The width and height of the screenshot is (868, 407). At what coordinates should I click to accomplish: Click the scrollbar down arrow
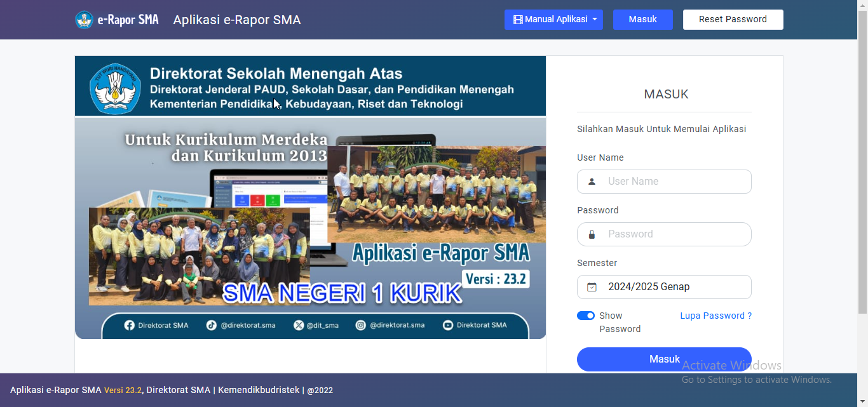pos(862,402)
